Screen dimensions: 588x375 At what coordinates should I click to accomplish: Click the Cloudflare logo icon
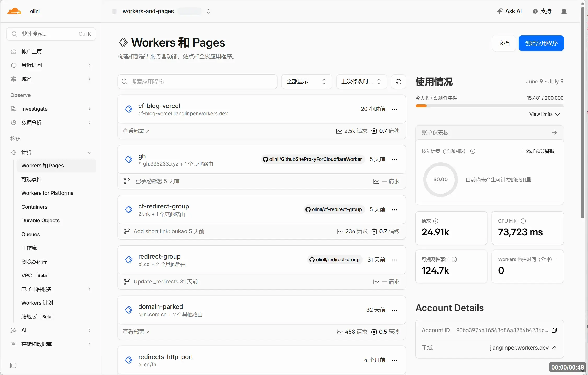(x=14, y=11)
